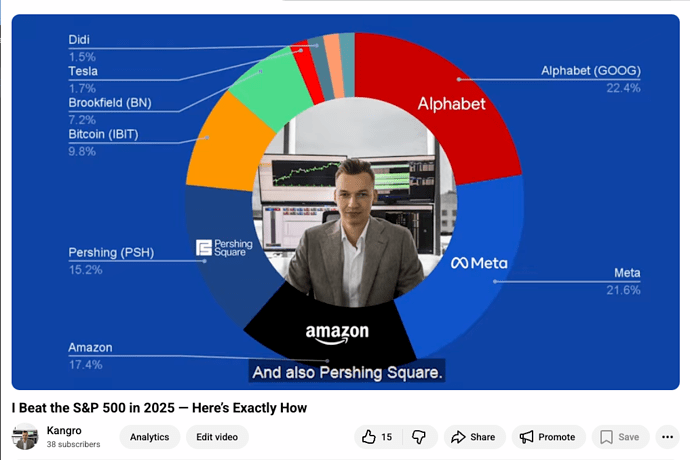Click the 'And also Pershing Square.' caption
This screenshot has width=690, height=460.
[347, 372]
